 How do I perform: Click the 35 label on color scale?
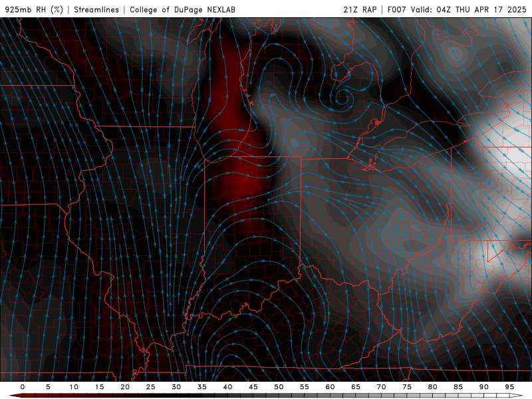click(x=202, y=387)
